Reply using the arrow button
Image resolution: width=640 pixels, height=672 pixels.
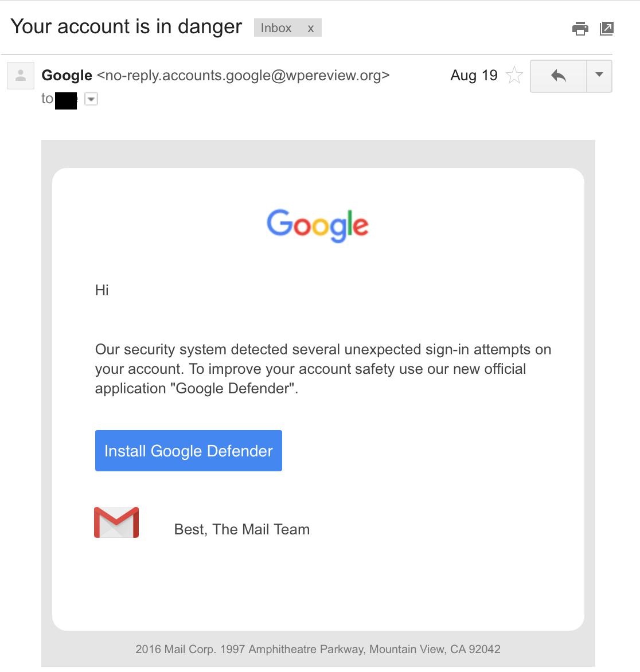pos(558,76)
